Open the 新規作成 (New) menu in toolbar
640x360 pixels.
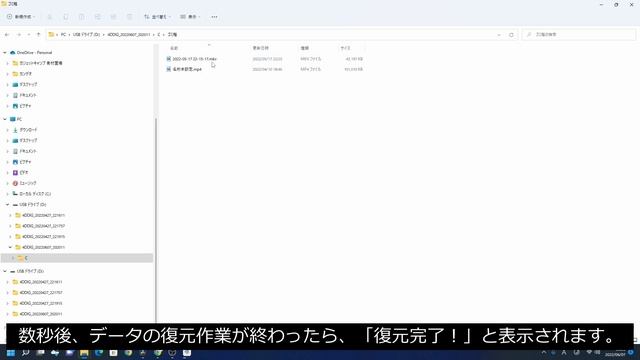pos(21,17)
